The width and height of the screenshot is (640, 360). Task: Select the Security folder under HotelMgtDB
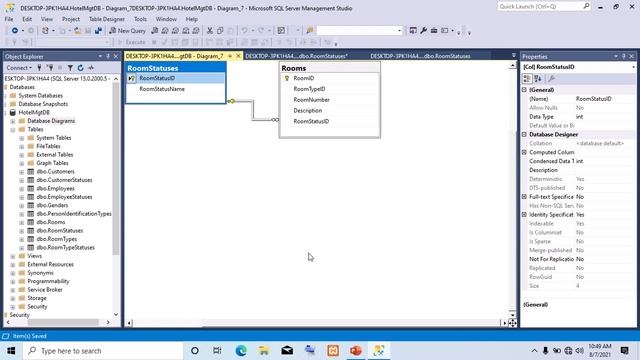pyautogui.click(x=37, y=307)
